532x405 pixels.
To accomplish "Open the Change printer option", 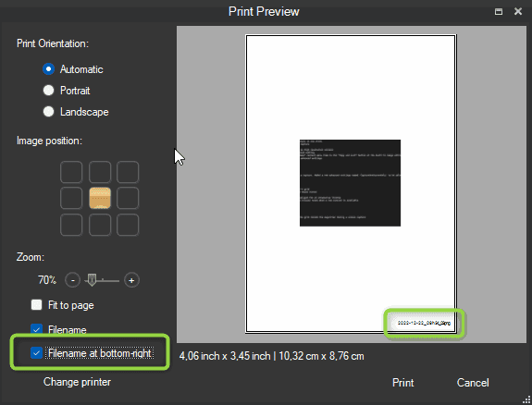I will pos(77,382).
